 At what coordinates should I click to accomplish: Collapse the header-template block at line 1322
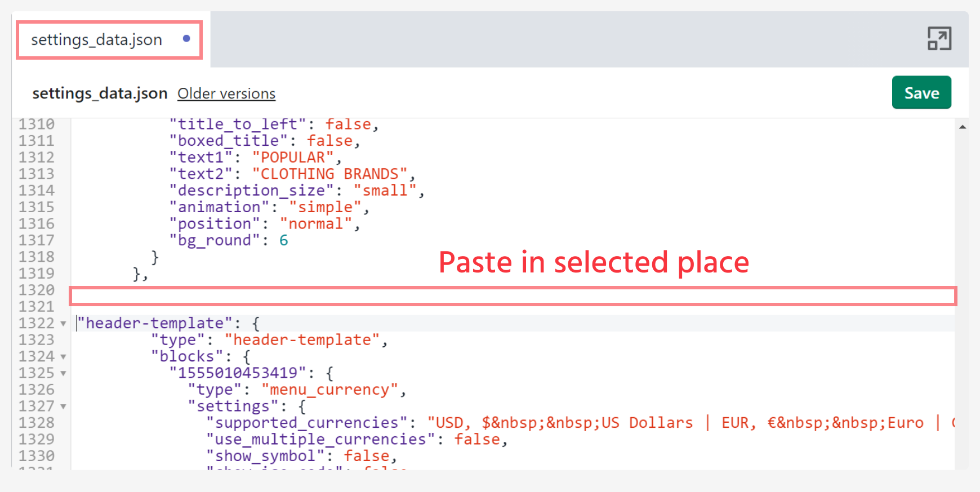(x=63, y=324)
